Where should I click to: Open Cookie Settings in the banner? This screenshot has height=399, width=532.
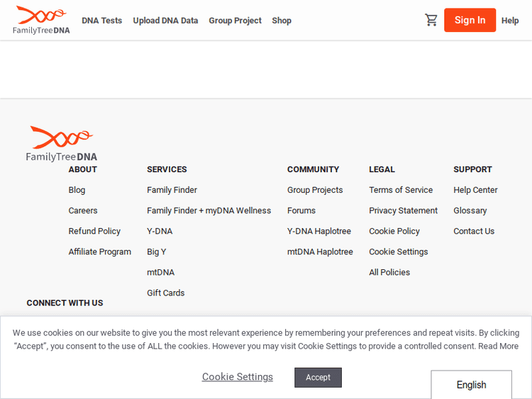[237, 377]
